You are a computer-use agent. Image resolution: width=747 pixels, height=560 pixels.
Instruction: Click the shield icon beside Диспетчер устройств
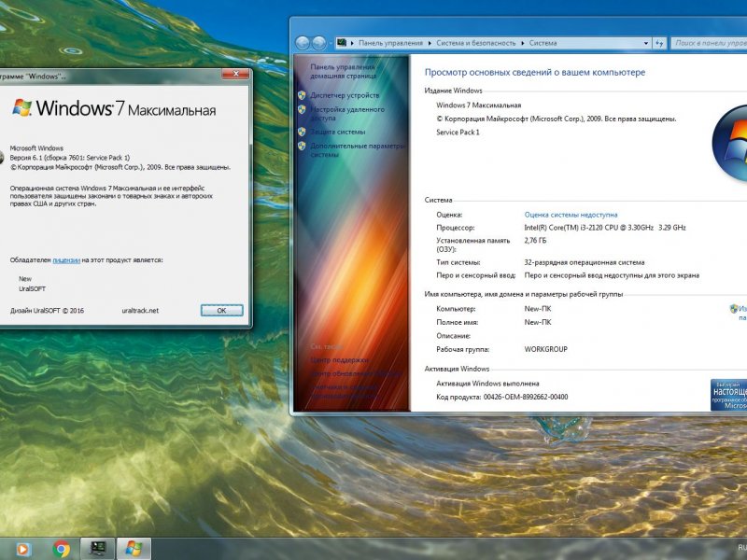pos(302,95)
